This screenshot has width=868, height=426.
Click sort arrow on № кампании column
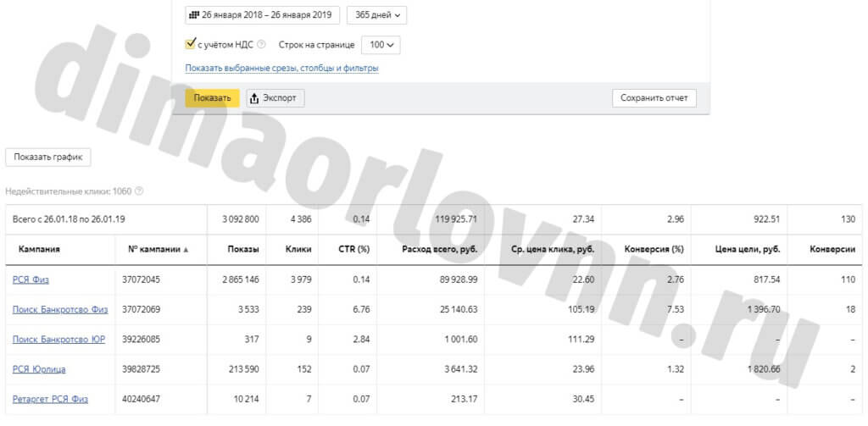coord(186,250)
